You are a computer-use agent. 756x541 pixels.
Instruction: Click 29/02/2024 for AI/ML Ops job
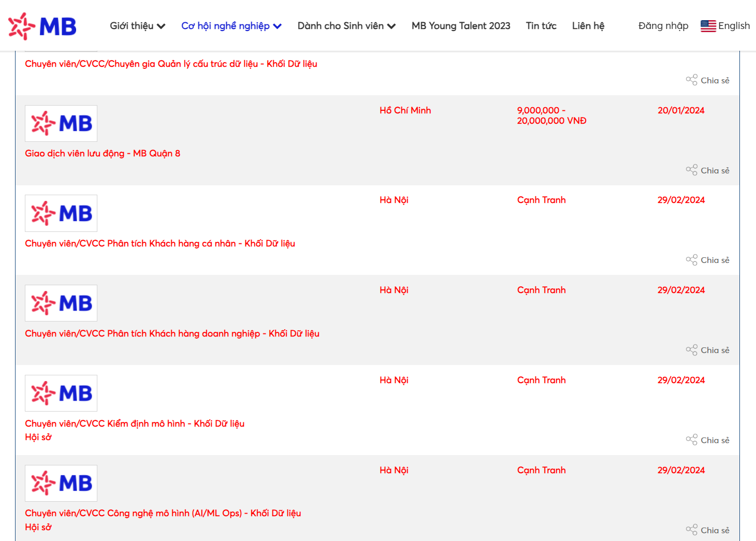click(x=681, y=470)
